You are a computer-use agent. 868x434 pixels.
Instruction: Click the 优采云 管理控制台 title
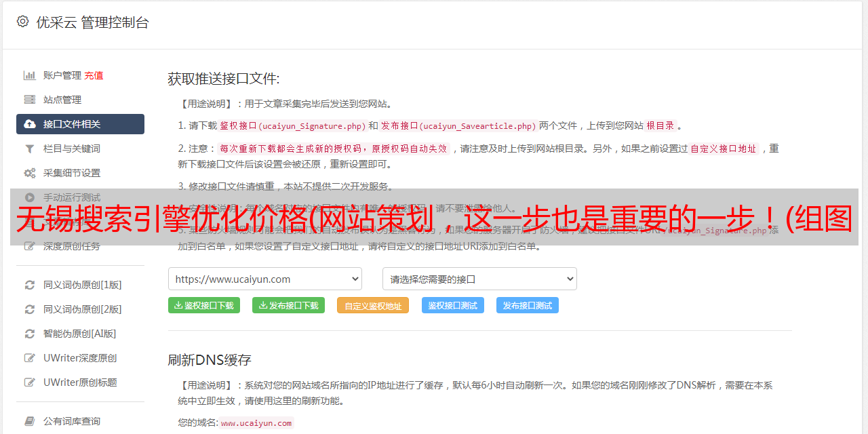(x=92, y=22)
